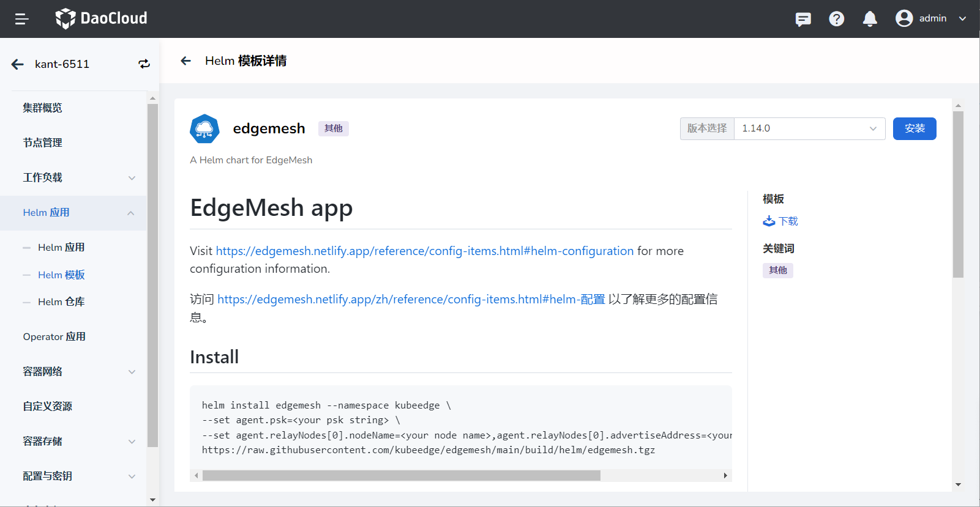Screen dimensions: 980x507
Task: Click the download template icon
Action: pos(769,221)
